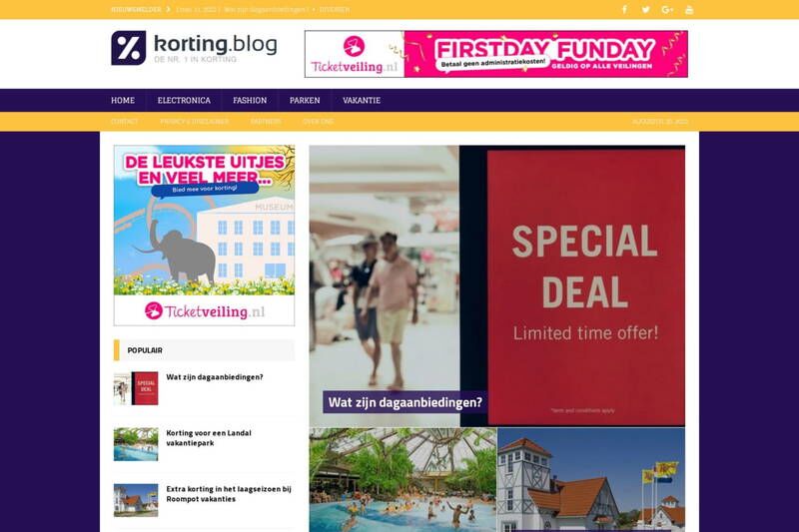Image resolution: width=799 pixels, height=532 pixels.
Task: Open the Vakantie menu item
Action: (x=362, y=100)
